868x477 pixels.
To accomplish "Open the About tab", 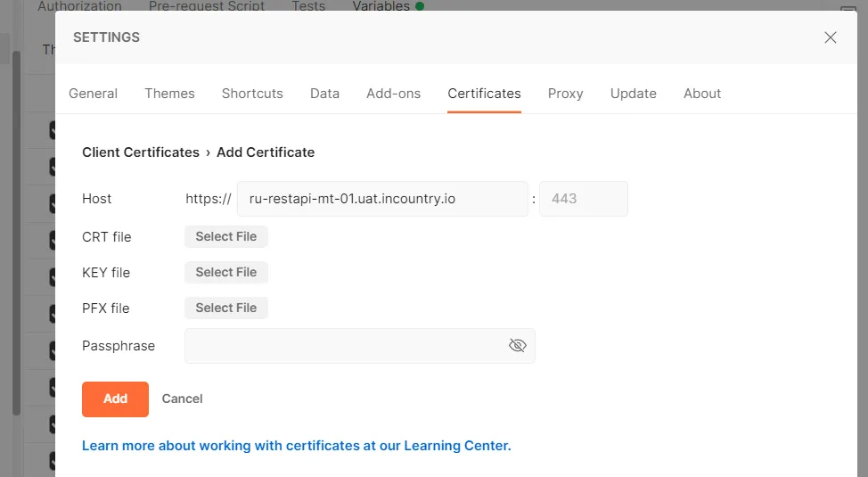I will pyautogui.click(x=702, y=93).
